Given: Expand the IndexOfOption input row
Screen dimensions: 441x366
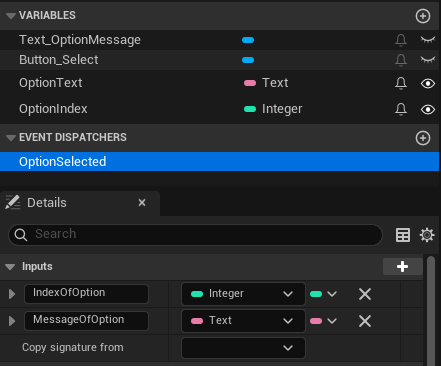Looking at the screenshot, I should (x=12, y=294).
